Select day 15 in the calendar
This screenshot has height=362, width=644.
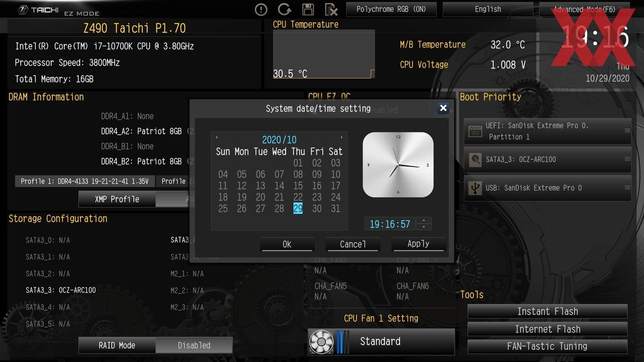298,185
